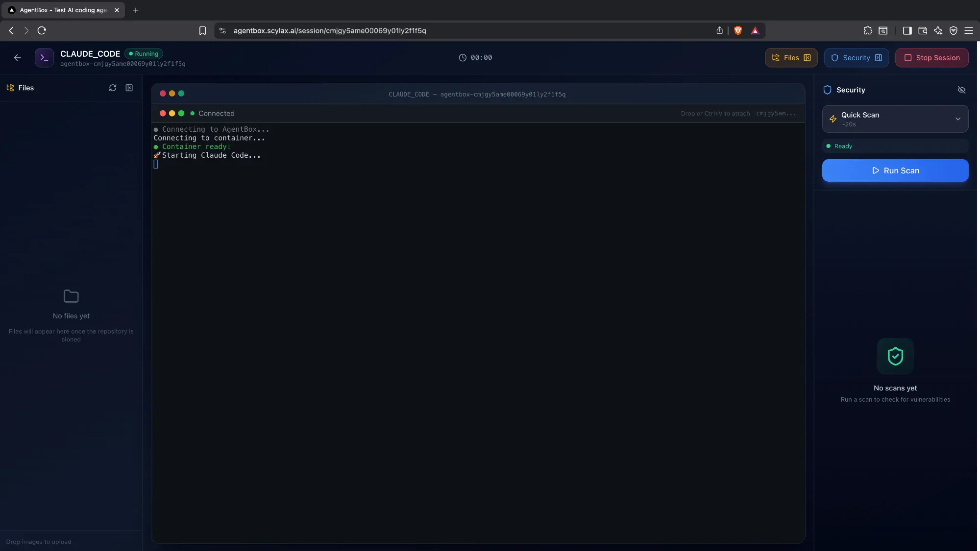Click the address bar URL field
The height and width of the screenshot is (551, 980).
click(x=441, y=30)
